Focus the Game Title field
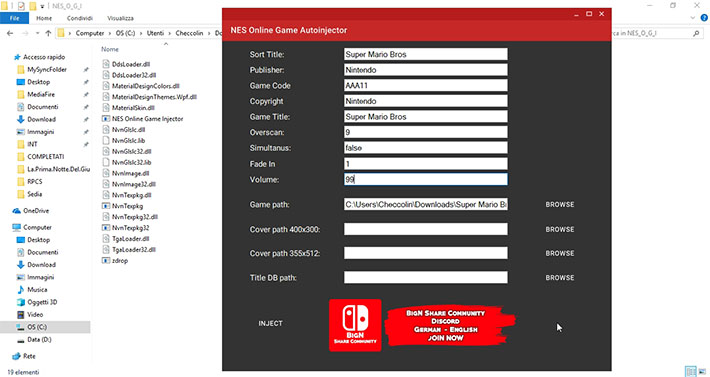This screenshot has height=377, width=710. coord(426,117)
